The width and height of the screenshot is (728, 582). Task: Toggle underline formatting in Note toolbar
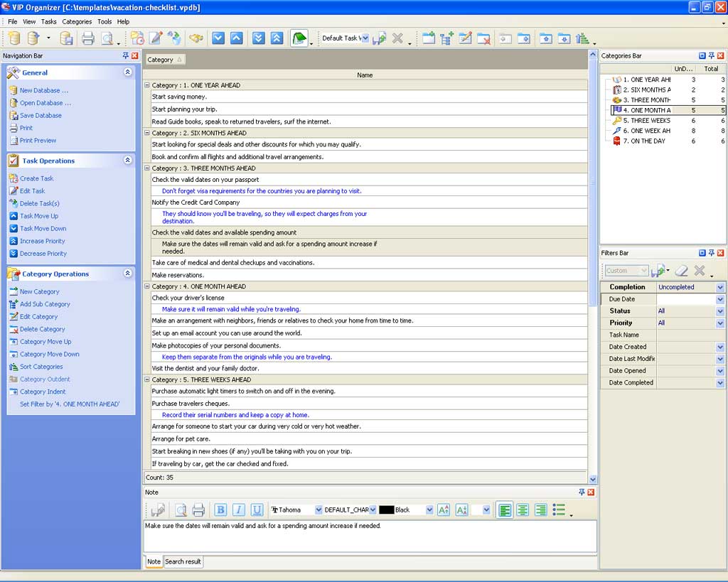click(257, 510)
